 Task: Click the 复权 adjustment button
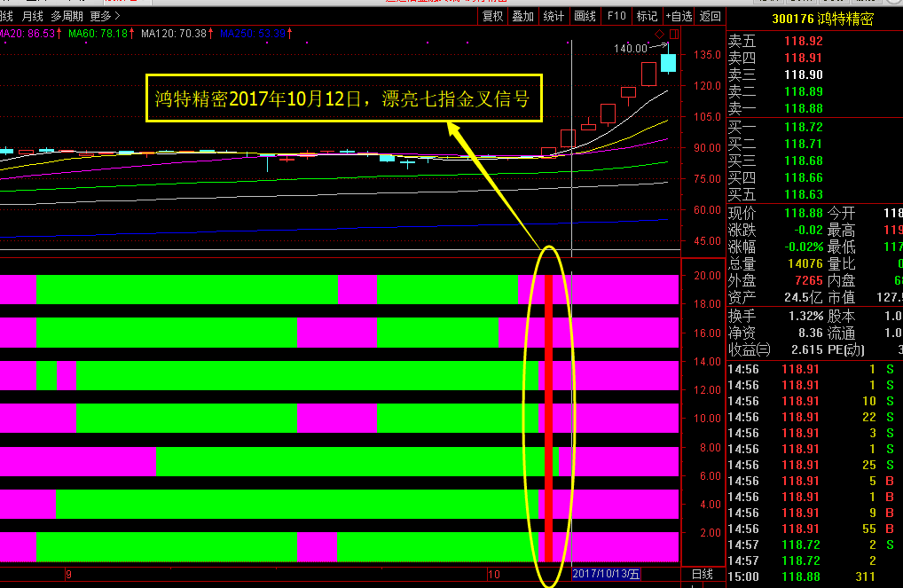(492, 16)
